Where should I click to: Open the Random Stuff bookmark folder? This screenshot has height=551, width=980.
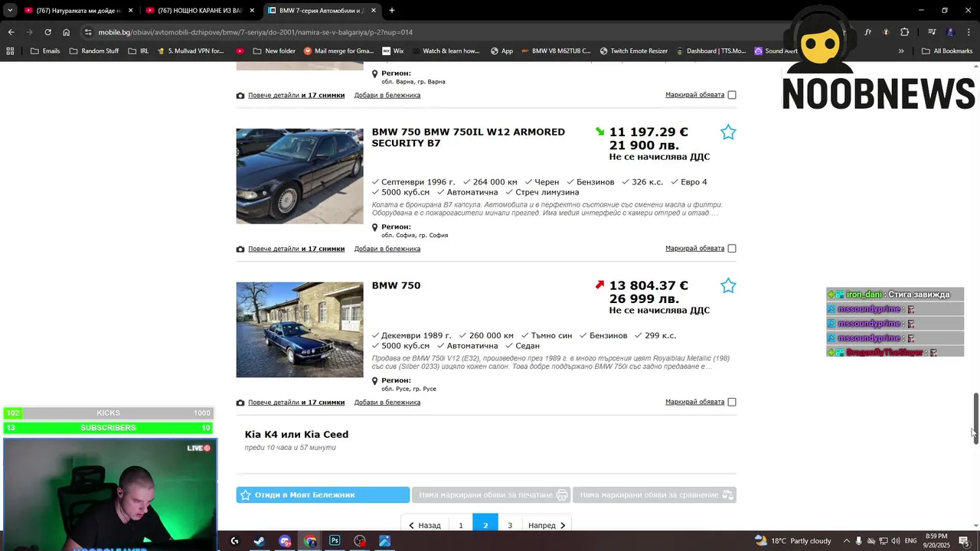(94, 51)
